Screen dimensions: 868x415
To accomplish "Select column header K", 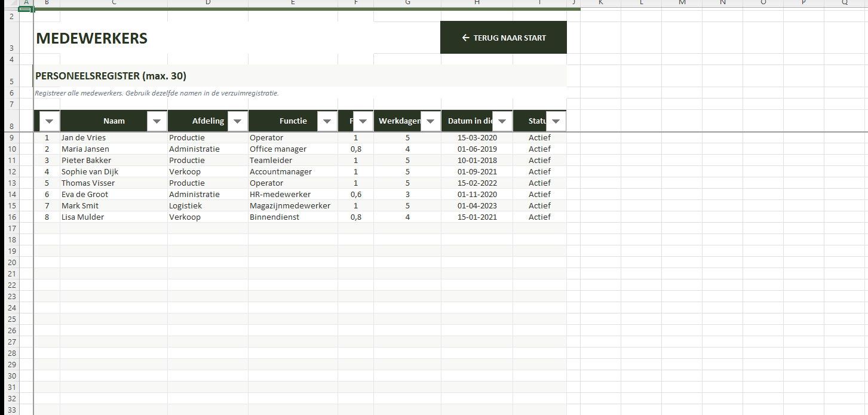I will 600,3.
